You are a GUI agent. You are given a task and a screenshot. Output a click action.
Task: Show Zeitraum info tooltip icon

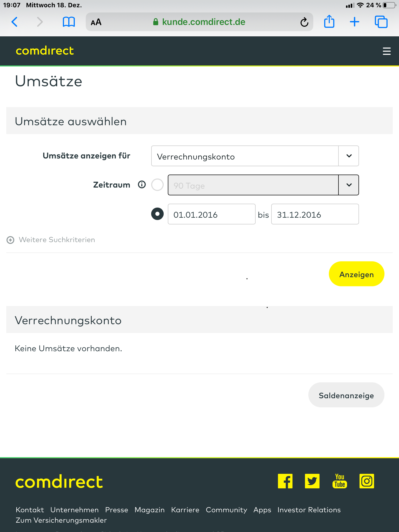142,185
